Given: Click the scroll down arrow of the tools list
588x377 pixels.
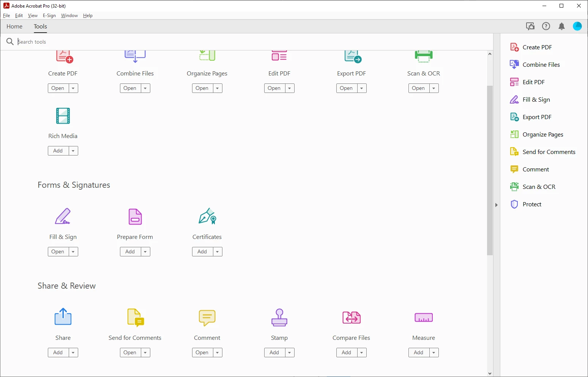Looking at the screenshot, I should coord(490,374).
